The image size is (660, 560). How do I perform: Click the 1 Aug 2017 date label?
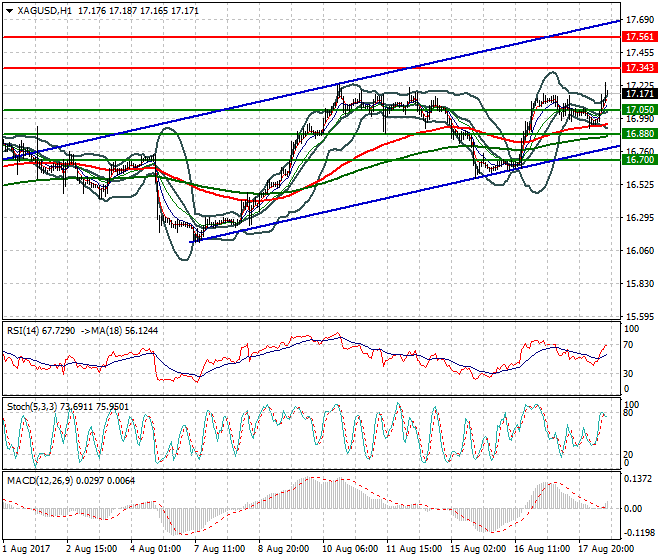point(26,549)
